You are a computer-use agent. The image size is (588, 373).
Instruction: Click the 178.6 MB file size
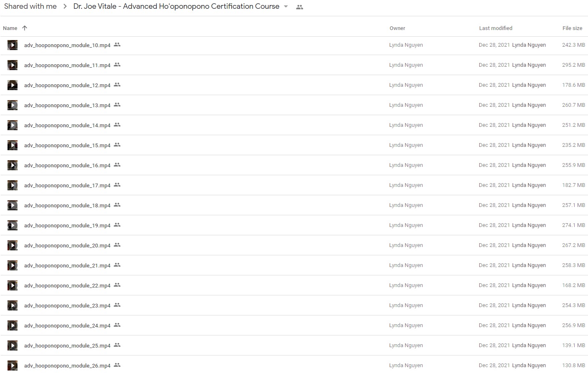pos(573,85)
